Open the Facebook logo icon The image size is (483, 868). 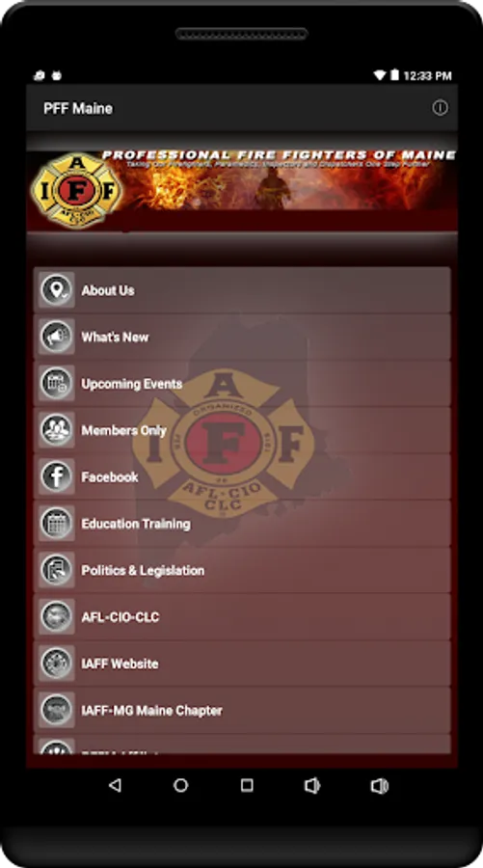(x=57, y=476)
